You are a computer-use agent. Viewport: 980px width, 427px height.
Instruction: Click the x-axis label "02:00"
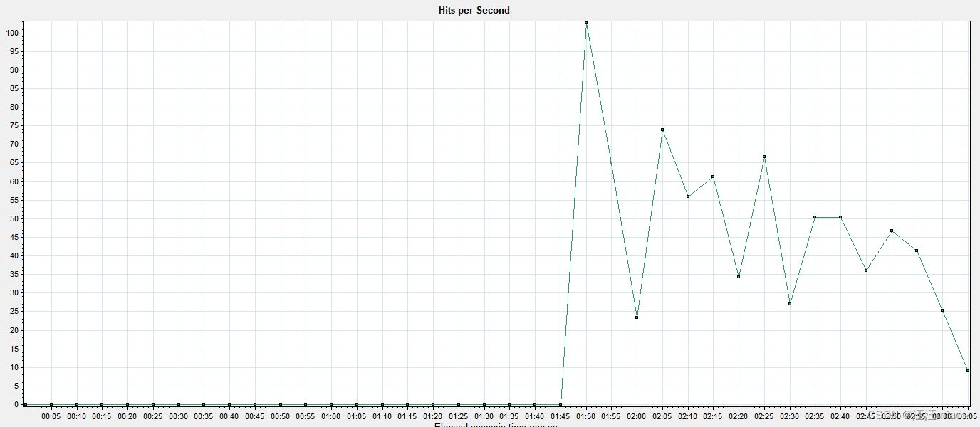pos(637,416)
